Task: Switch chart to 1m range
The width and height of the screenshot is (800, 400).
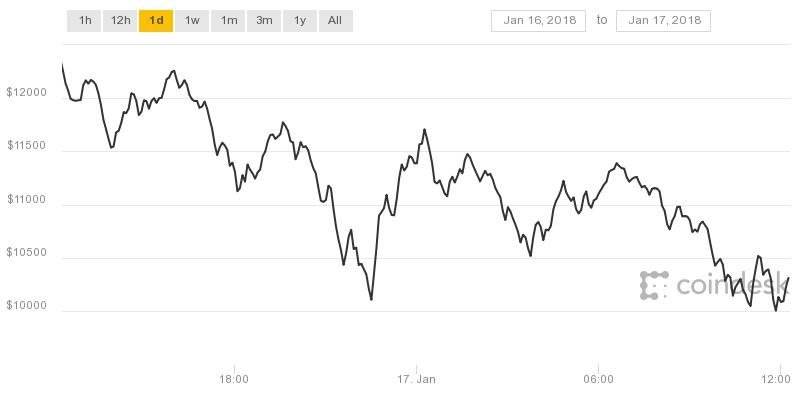Action: pyautogui.click(x=228, y=20)
